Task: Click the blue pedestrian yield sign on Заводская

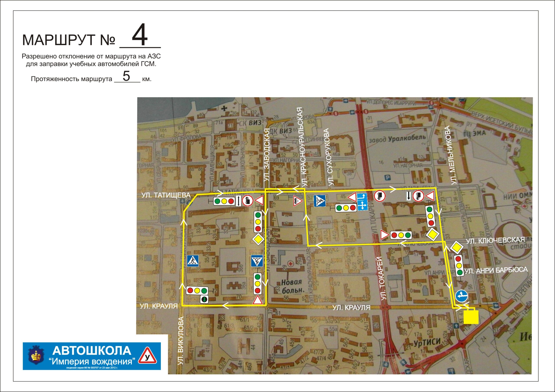Action: (x=257, y=261)
